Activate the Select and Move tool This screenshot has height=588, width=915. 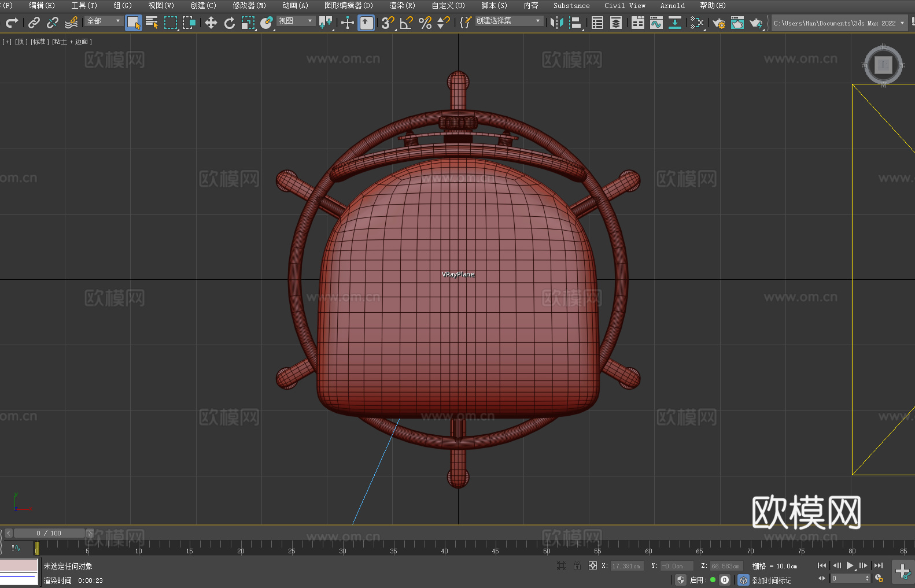[x=211, y=23]
